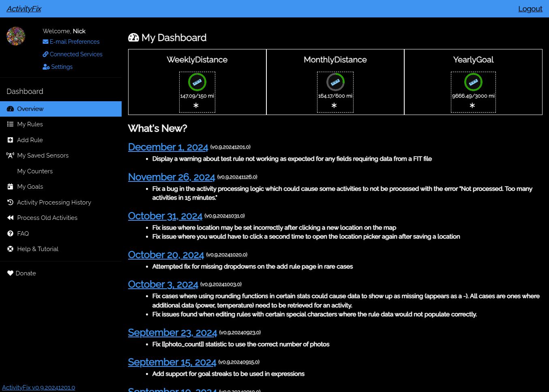Go to My Rules
Image resolution: width=549 pixels, height=392 pixels.
(x=30, y=124)
